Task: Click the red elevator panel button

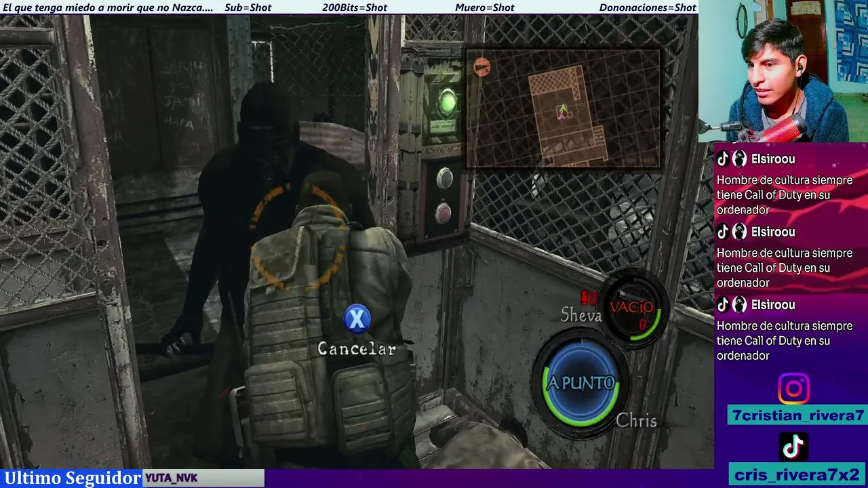Action: [x=443, y=213]
